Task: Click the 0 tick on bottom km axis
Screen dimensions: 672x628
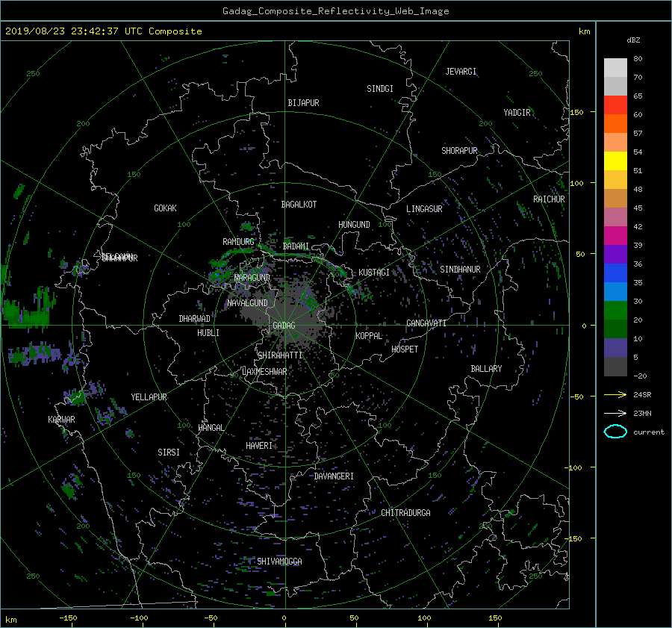Action: pyautogui.click(x=284, y=618)
